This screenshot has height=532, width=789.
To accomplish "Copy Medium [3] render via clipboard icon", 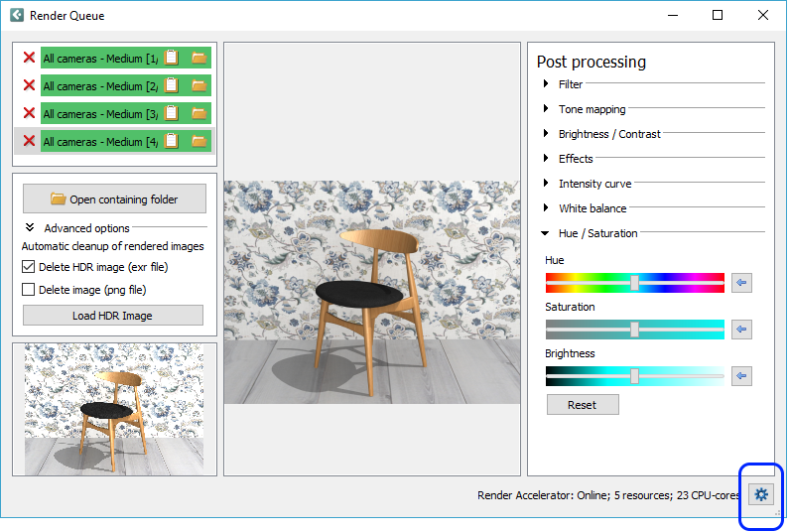I will (172, 113).
